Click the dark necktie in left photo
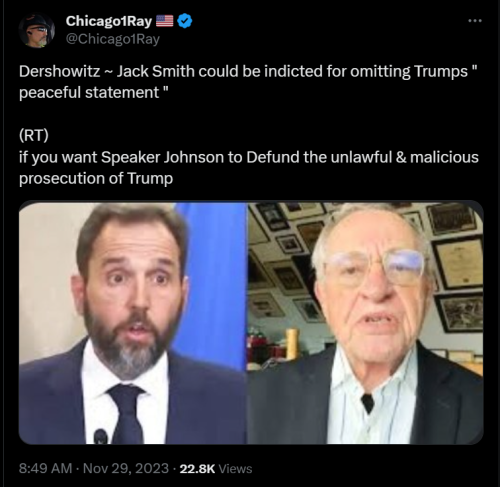 128,414
